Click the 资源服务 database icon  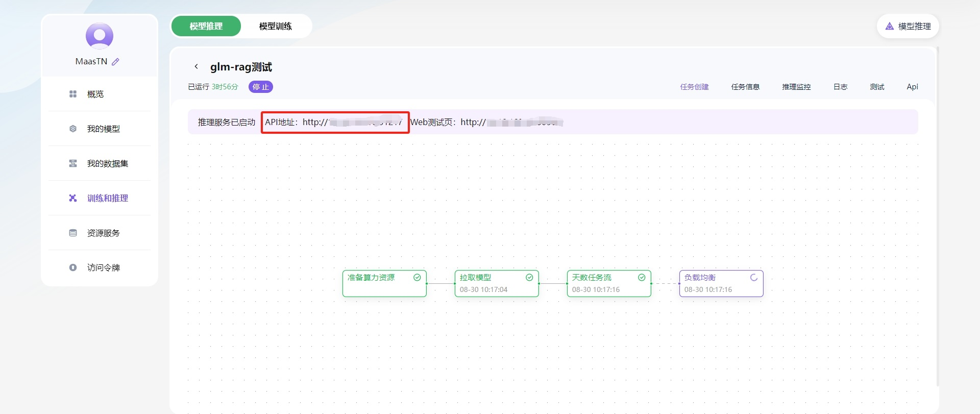73,233
